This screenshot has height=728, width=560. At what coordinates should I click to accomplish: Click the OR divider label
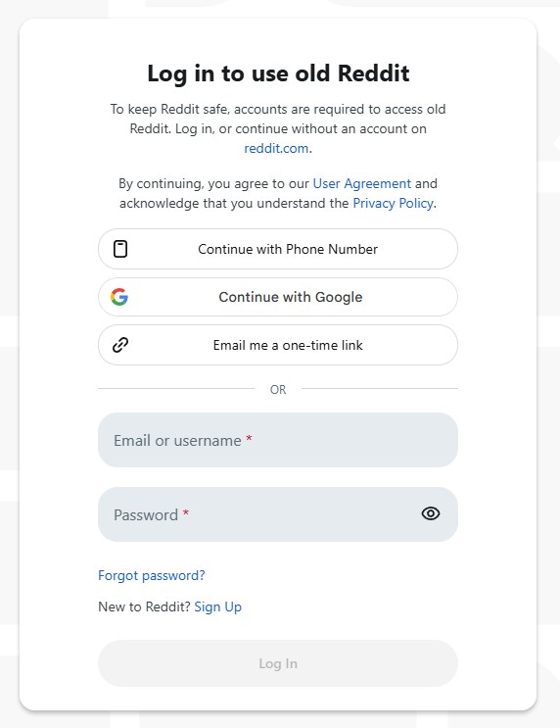click(x=278, y=390)
